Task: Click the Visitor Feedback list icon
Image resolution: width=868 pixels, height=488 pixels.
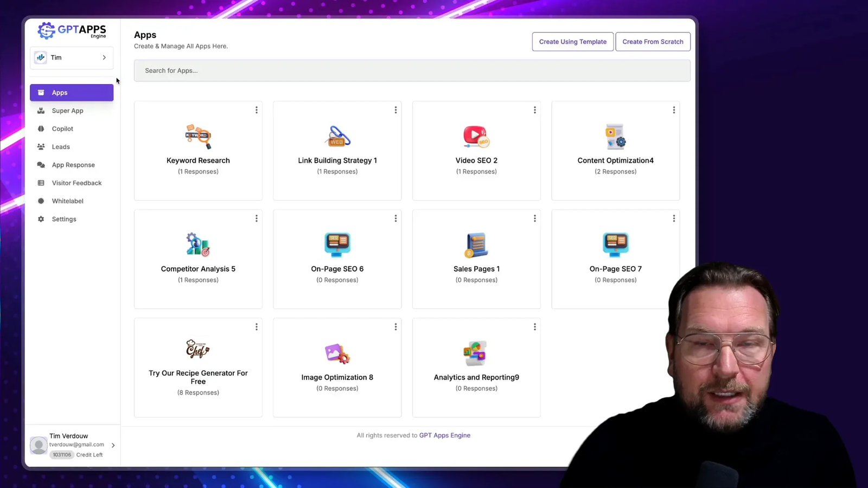Action: [x=41, y=183]
